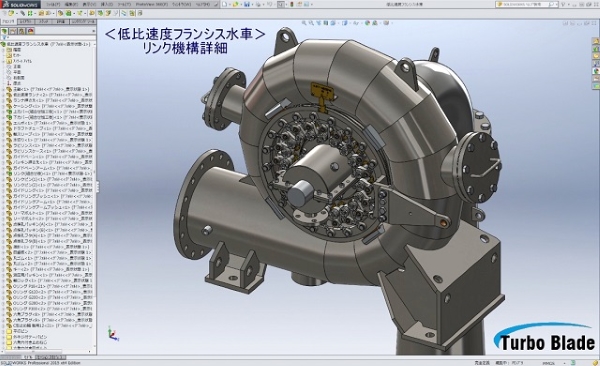Select the Zoom to Area magnifier icon
This screenshot has width=600, height=366.
coord(311,23)
